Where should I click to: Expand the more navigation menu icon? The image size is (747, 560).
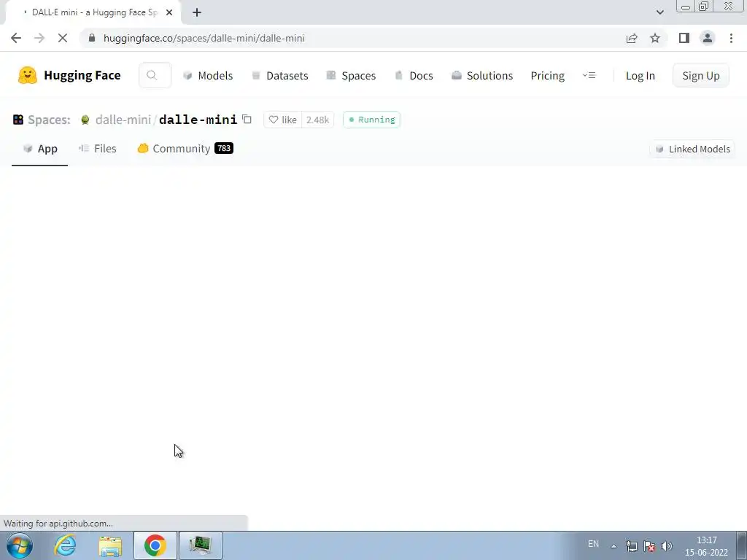[589, 75]
